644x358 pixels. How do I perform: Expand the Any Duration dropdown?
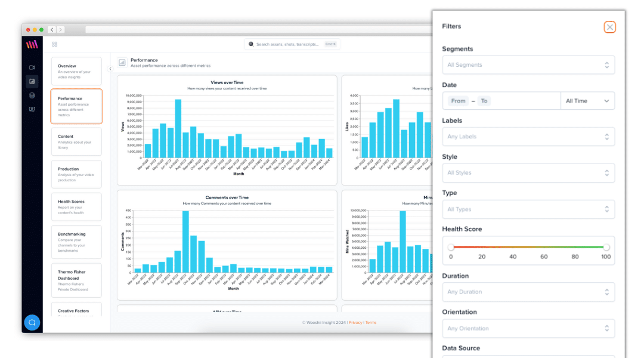(528, 292)
